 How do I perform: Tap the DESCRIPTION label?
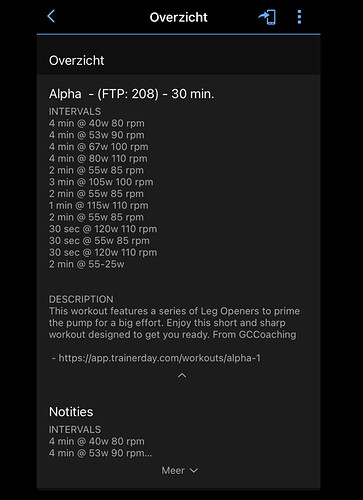pos(81,299)
